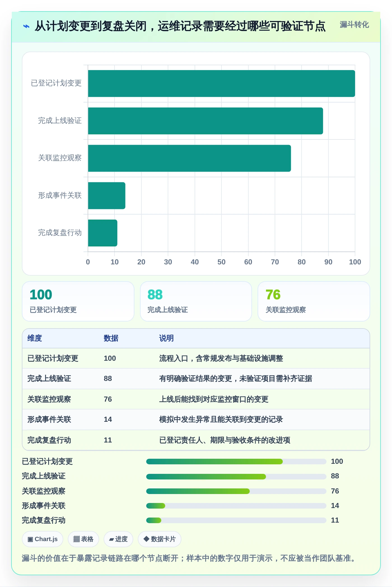
Task: Click table cell 已登记计划变更
Action: [53, 358]
